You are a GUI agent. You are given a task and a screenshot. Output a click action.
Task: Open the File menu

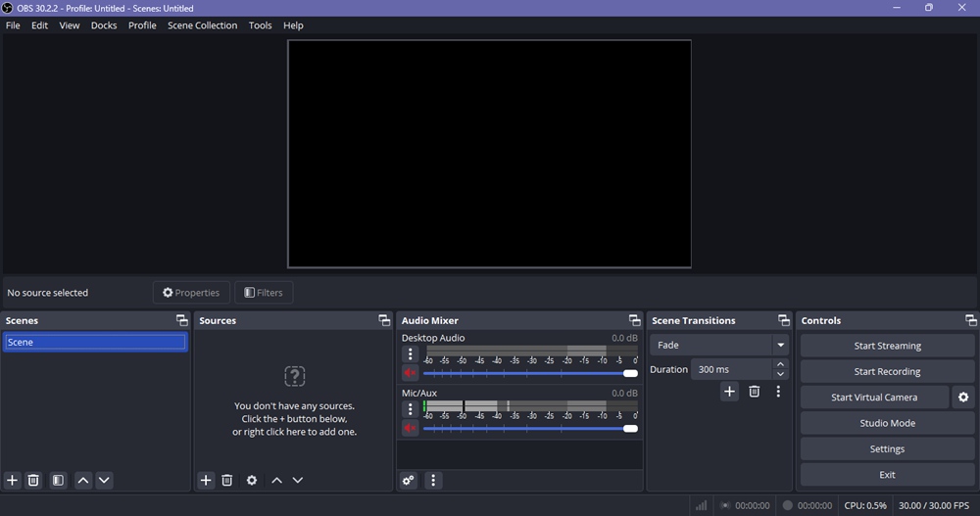click(x=13, y=25)
